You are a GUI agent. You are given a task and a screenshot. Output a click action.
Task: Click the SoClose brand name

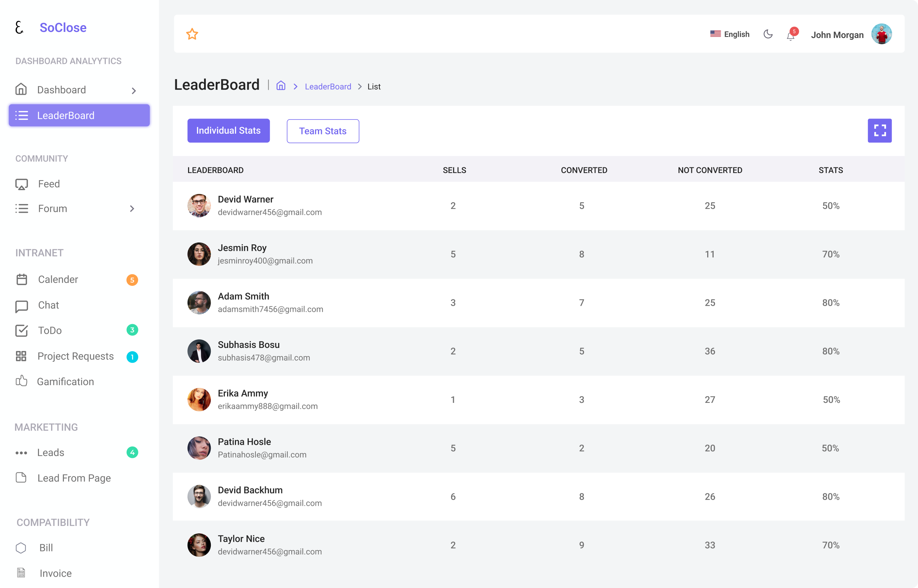(x=63, y=28)
